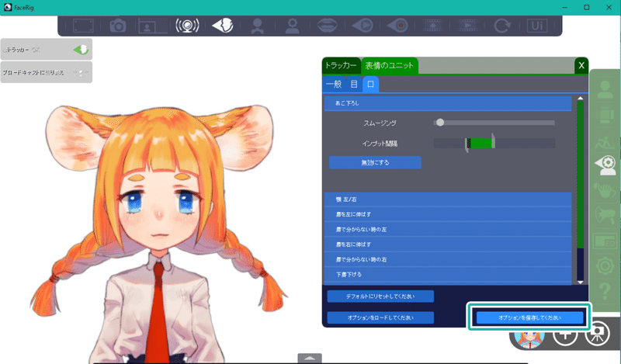Click the scrollbar down arrow in panel
The height and width of the screenshot is (364, 621).
580,282
